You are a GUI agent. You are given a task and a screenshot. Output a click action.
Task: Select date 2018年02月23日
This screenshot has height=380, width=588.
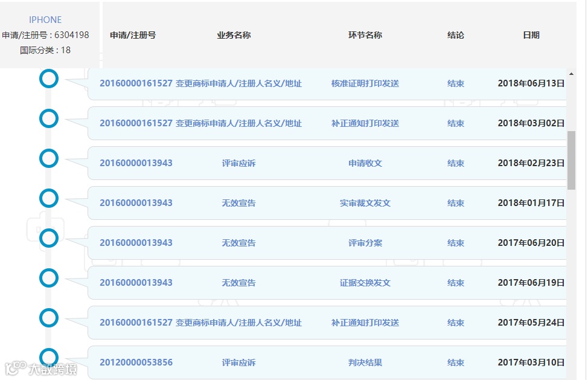(x=531, y=163)
